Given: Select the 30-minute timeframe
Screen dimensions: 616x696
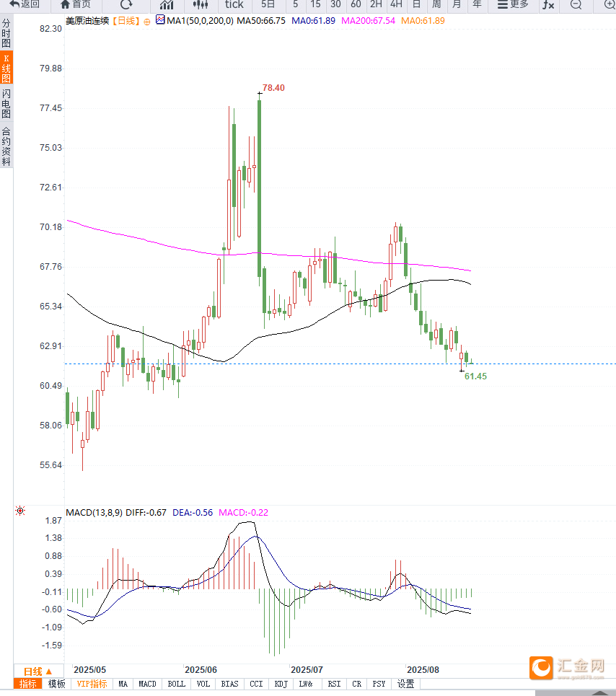Looking at the screenshot, I should [x=335, y=4].
